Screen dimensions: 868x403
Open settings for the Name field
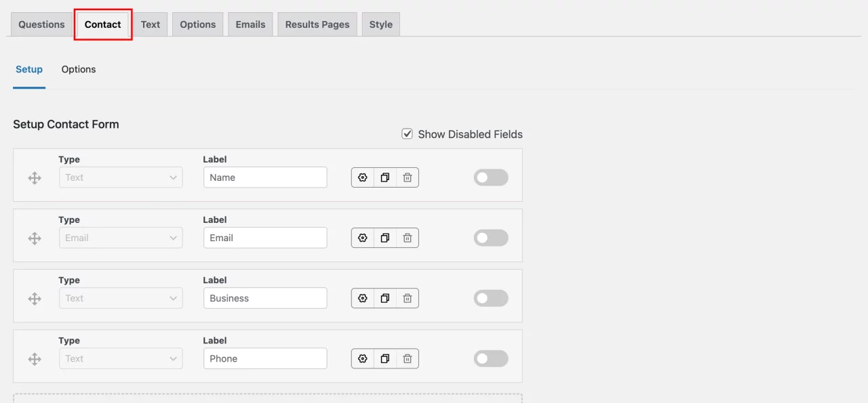point(362,177)
